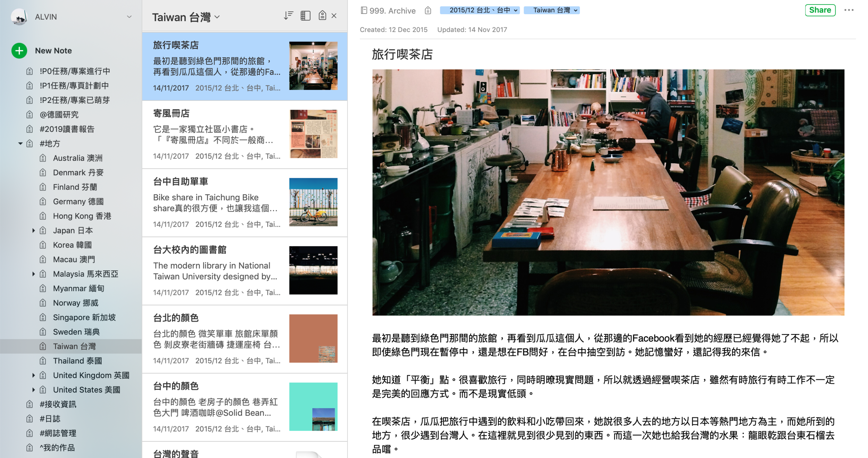Select the Germany 德國 tag

(x=78, y=202)
